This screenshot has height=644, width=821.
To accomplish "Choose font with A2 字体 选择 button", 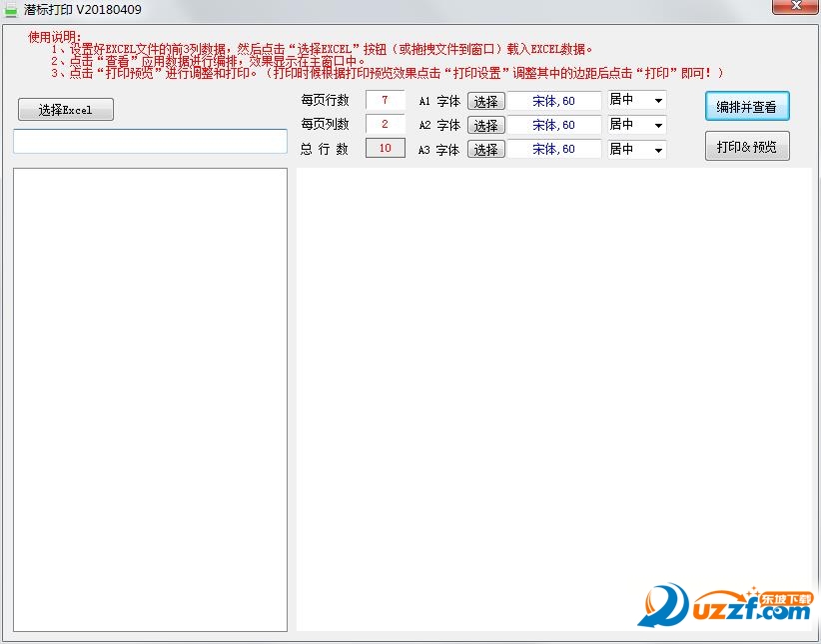I will (x=485, y=125).
